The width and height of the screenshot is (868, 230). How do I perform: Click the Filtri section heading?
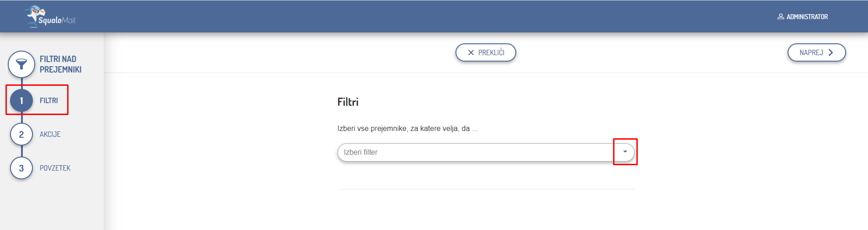tap(348, 102)
